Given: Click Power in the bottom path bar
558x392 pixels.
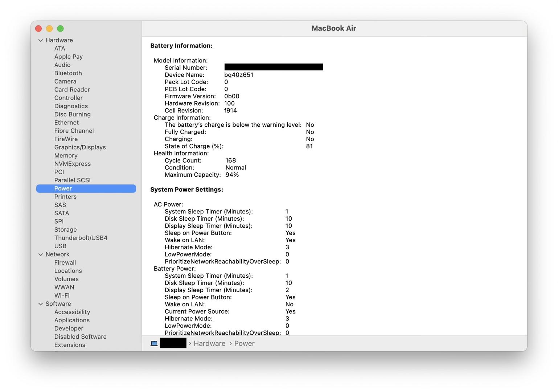Looking at the screenshot, I should (244, 343).
